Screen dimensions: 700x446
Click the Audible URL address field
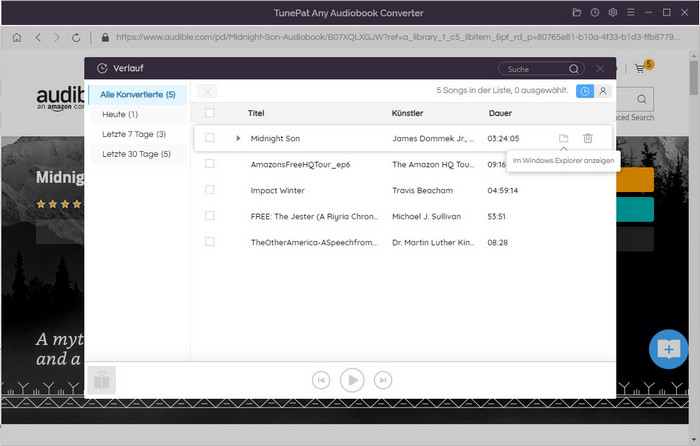pyautogui.click(x=398, y=37)
